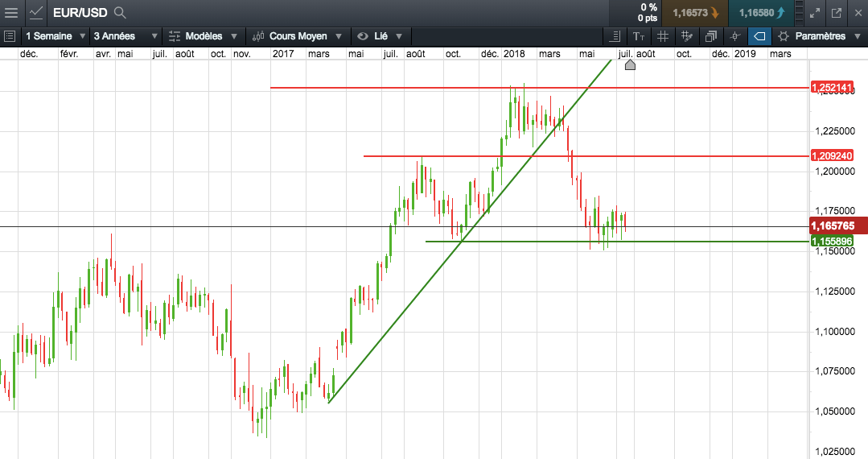Screen dimensions: 868x459
Task: Click the buy price 1,16580 button
Action: [x=762, y=13]
